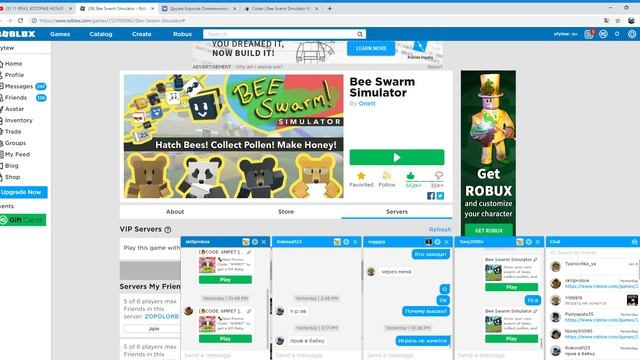640x360 pixels.
Task: Open the Roblox settings gear in header
Action: [x=632, y=34]
